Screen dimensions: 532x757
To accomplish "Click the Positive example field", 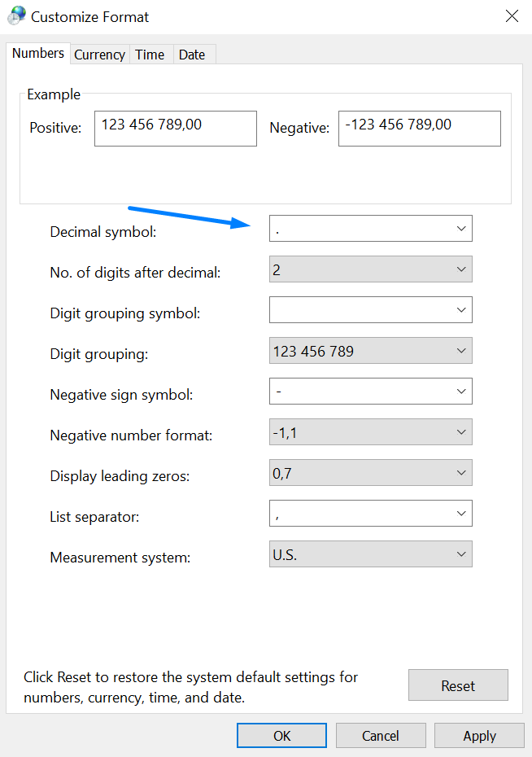I will point(175,129).
